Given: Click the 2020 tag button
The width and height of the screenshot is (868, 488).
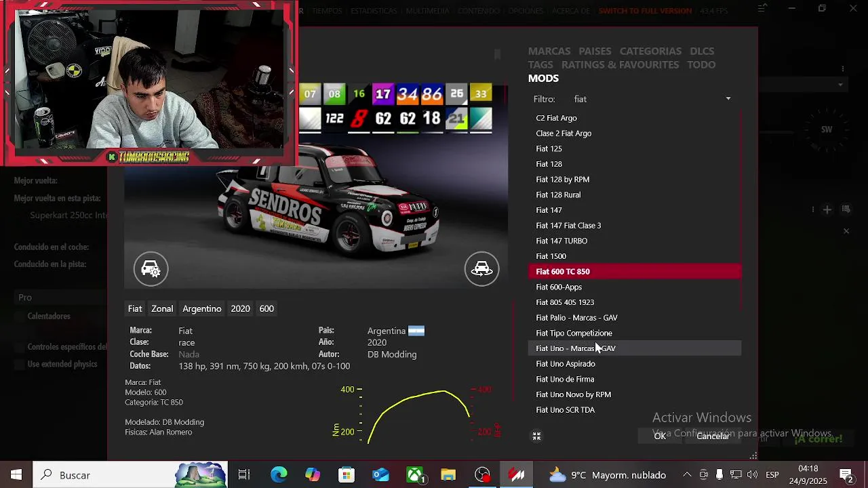Looking at the screenshot, I should [x=240, y=309].
